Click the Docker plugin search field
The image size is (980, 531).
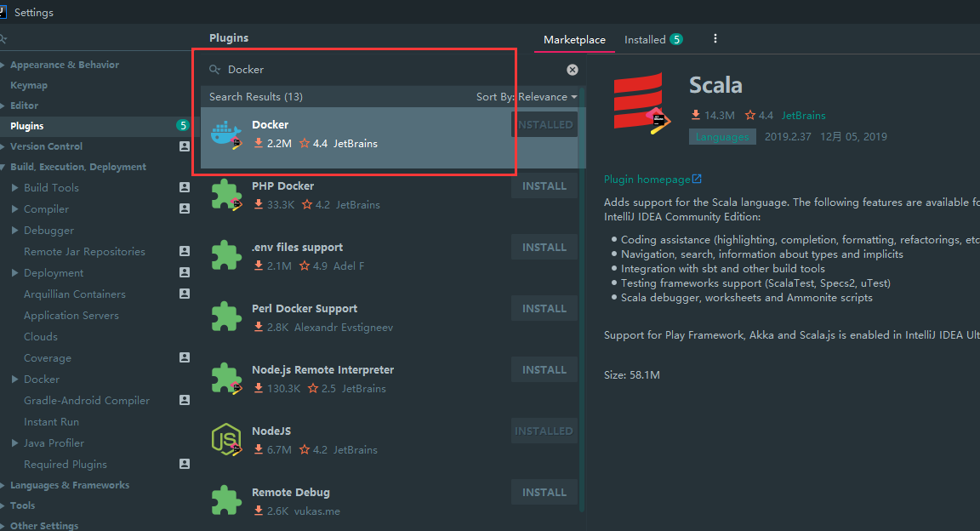coord(383,70)
